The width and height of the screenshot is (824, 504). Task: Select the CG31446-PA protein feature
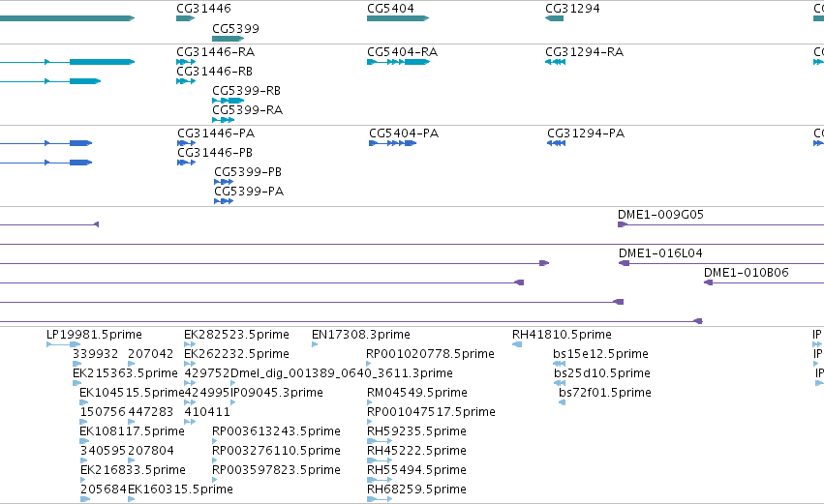point(187,143)
